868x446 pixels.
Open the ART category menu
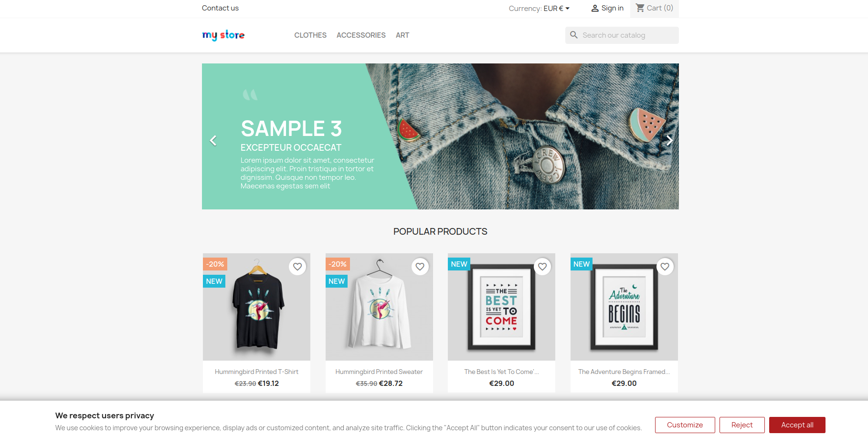(x=402, y=35)
